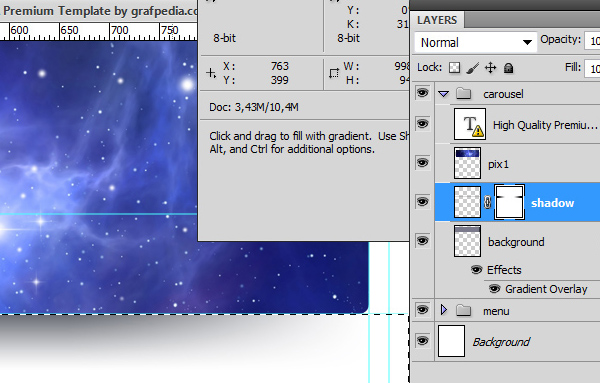This screenshot has width=600, height=383.
Task: Click the Fill value field
Action: coord(592,68)
